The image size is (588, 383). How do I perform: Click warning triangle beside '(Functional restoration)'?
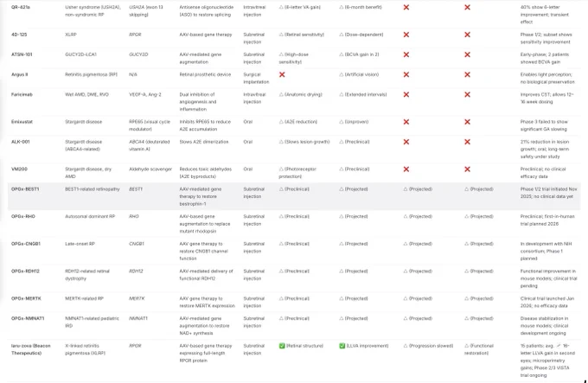click(466, 346)
